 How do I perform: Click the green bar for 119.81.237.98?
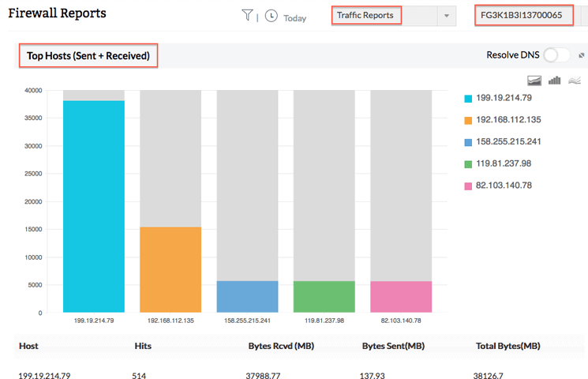tap(324, 296)
